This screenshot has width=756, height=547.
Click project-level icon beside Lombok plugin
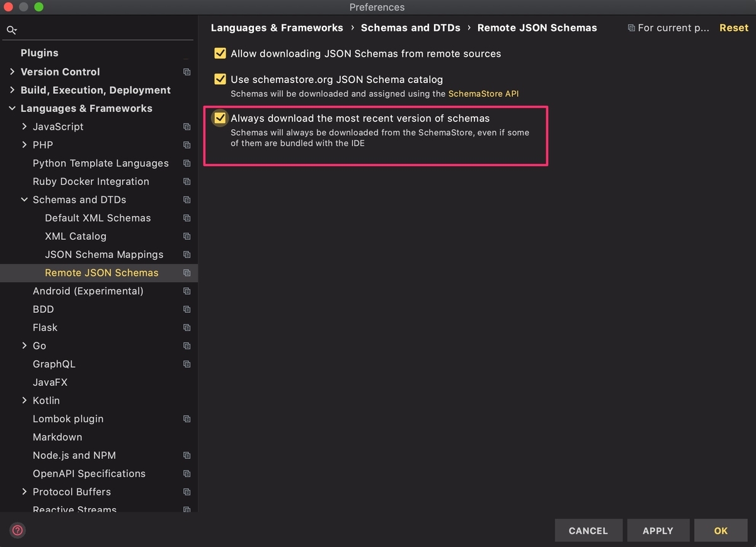tap(186, 419)
